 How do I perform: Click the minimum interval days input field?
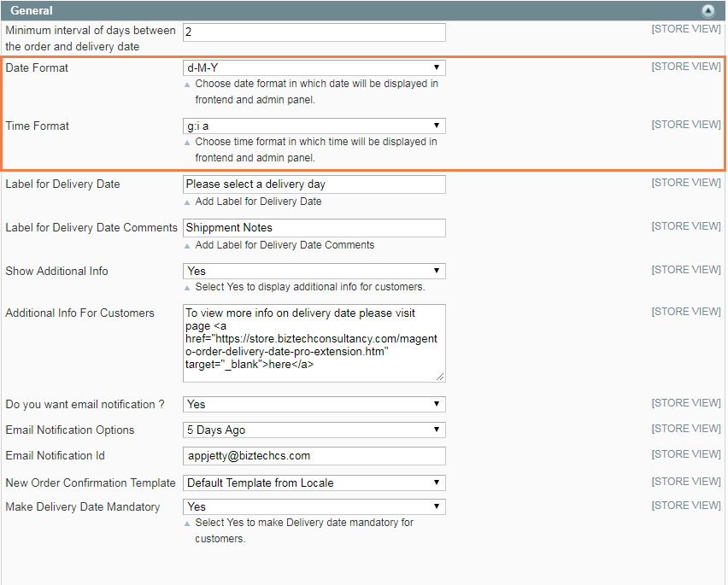(x=314, y=32)
